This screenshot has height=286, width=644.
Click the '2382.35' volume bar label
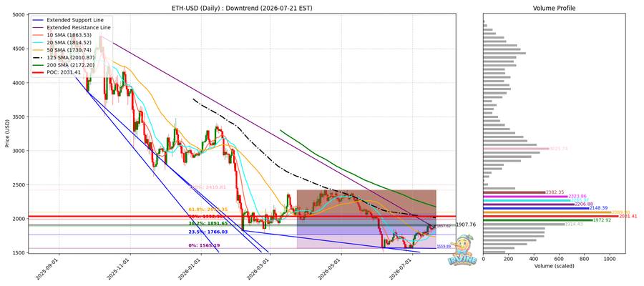(554, 192)
